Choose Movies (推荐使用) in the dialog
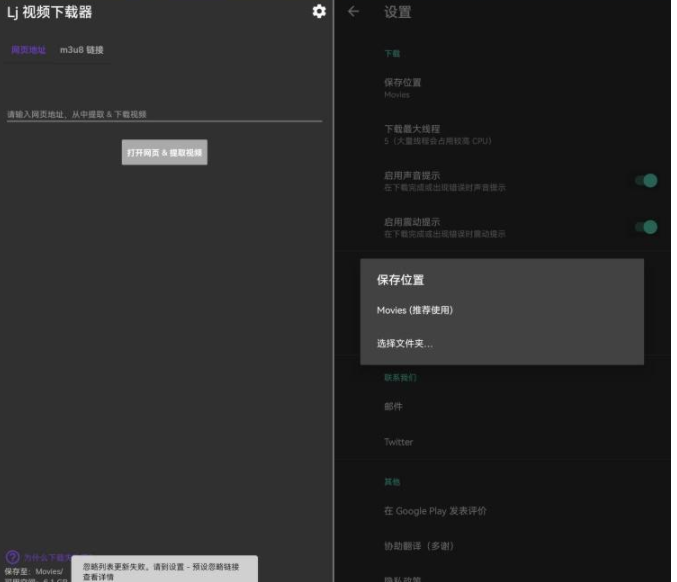 [x=502, y=310]
